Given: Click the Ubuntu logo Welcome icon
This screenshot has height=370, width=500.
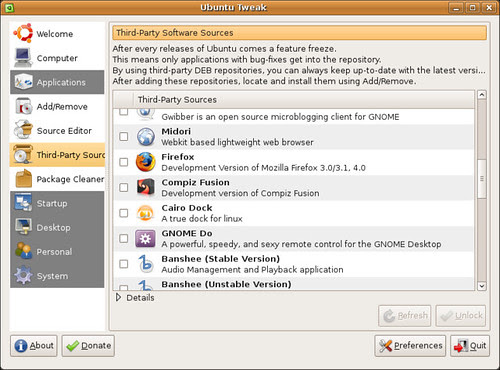Looking at the screenshot, I should tap(23, 33).
